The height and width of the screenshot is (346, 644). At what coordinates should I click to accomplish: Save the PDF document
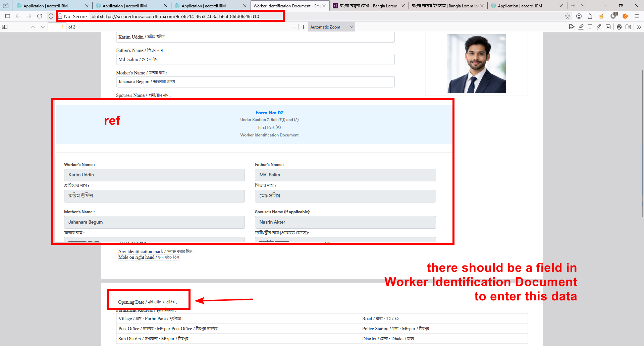point(628,27)
